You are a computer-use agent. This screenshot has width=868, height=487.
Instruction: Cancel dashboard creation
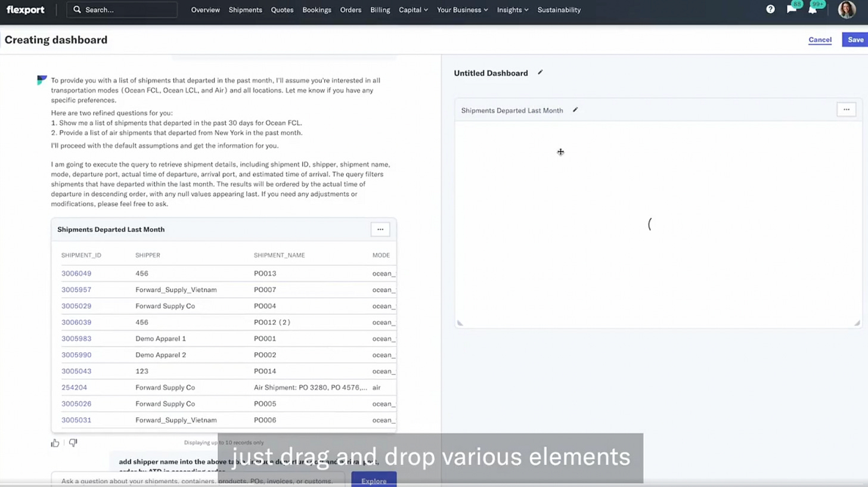coord(820,40)
